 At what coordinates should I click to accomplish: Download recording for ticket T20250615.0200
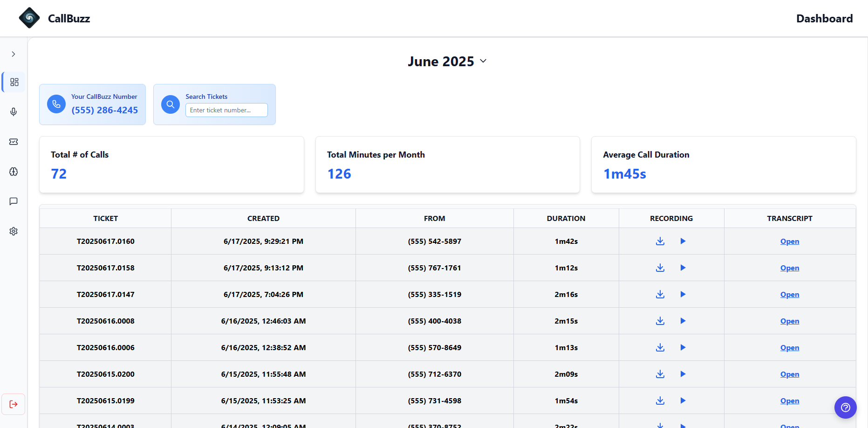pyautogui.click(x=660, y=374)
